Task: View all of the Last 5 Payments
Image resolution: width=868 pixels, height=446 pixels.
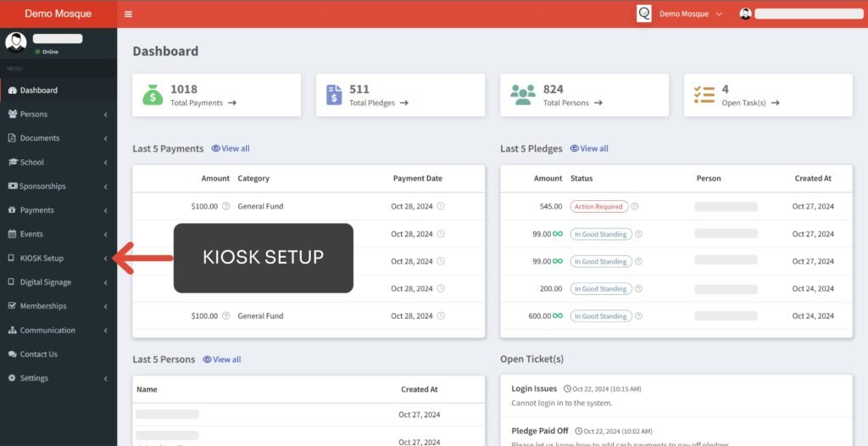Action: (231, 148)
